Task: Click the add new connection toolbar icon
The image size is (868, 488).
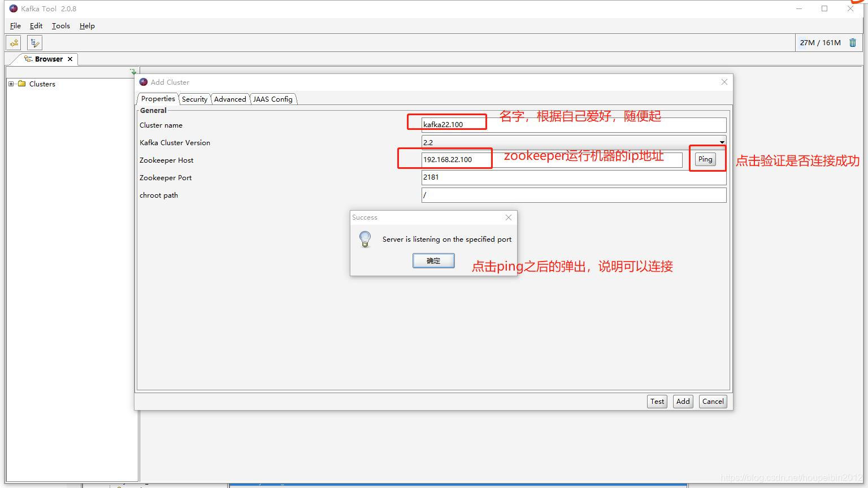Action: 14,42
